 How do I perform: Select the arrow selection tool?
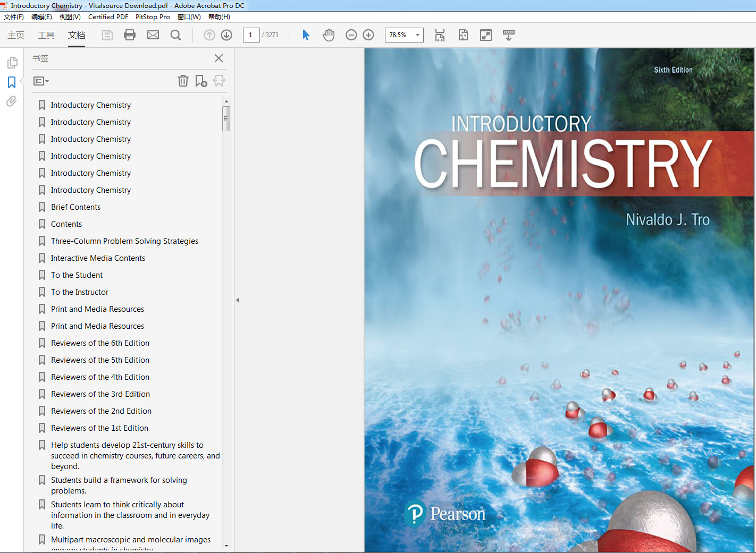pos(306,35)
